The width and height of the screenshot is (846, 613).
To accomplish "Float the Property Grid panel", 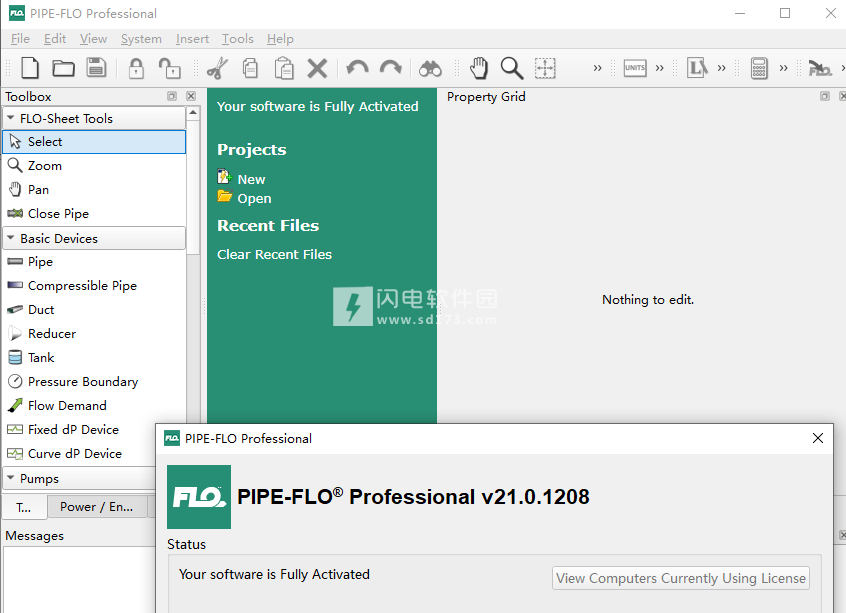I will (824, 96).
